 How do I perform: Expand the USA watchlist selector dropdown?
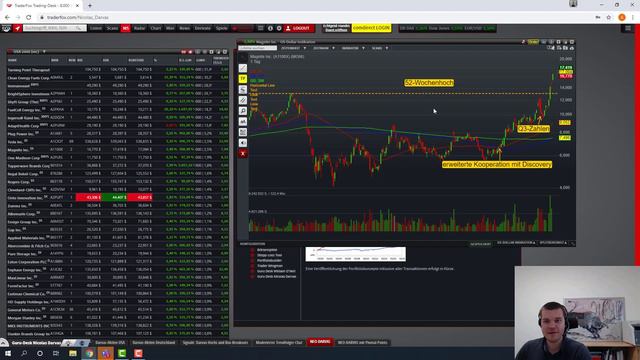44,52
